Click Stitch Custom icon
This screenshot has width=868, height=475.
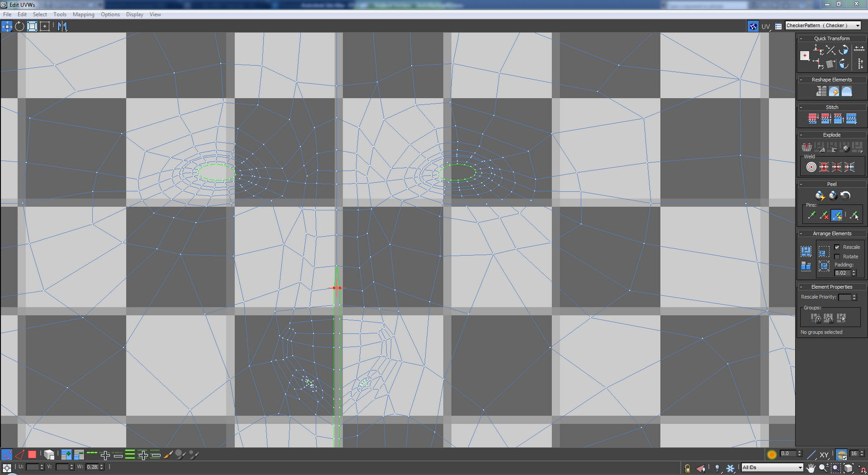(x=851, y=118)
